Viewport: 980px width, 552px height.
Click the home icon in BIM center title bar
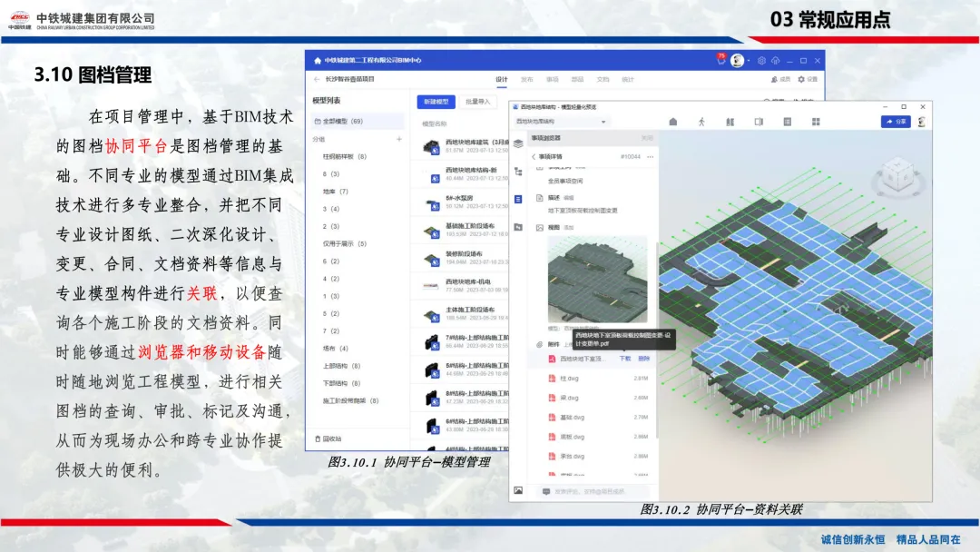pos(318,61)
